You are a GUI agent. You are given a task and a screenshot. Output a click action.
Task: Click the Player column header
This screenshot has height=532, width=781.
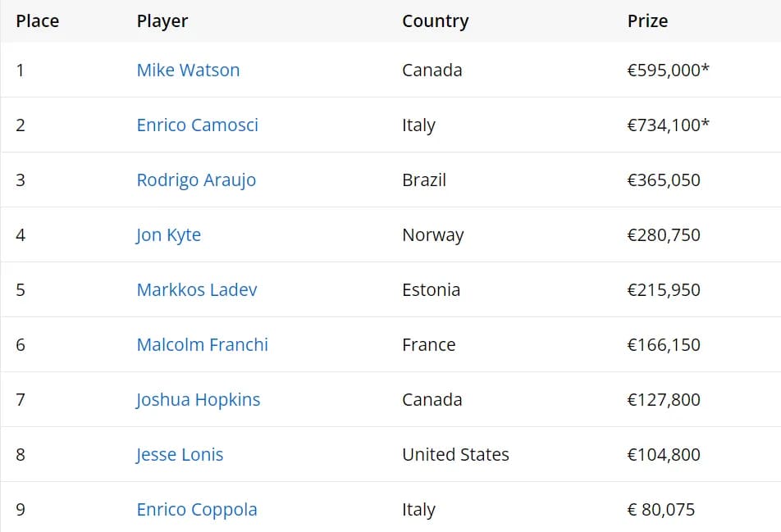click(x=162, y=20)
